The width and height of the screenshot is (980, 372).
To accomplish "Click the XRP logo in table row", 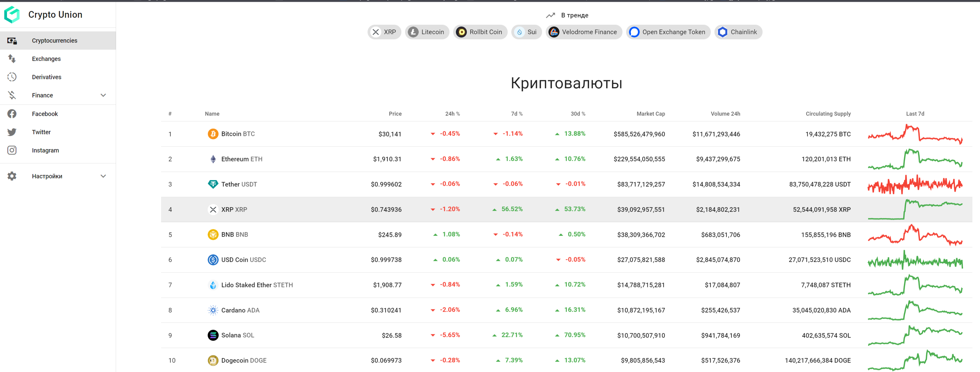I will tap(213, 209).
